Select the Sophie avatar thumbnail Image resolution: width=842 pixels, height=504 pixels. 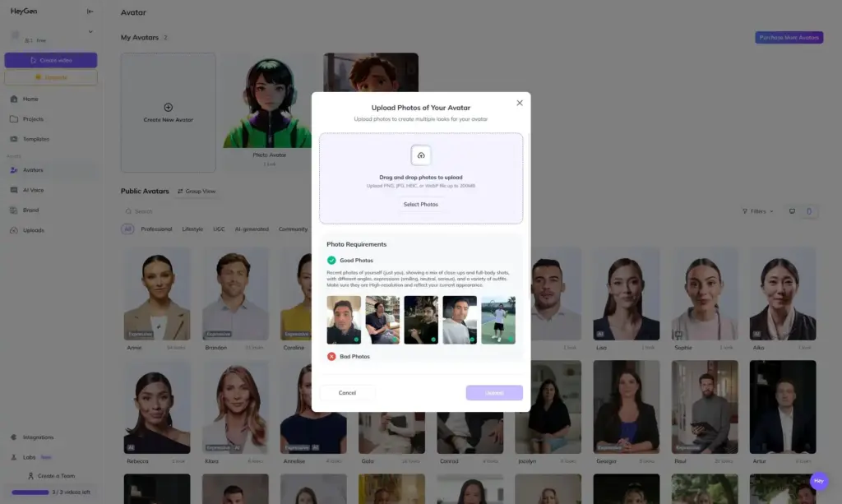(705, 294)
